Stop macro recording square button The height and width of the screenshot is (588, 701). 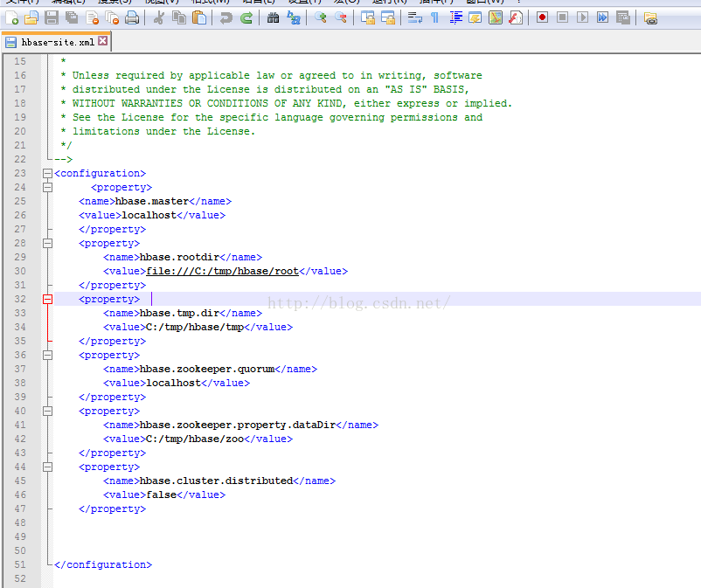(x=562, y=17)
